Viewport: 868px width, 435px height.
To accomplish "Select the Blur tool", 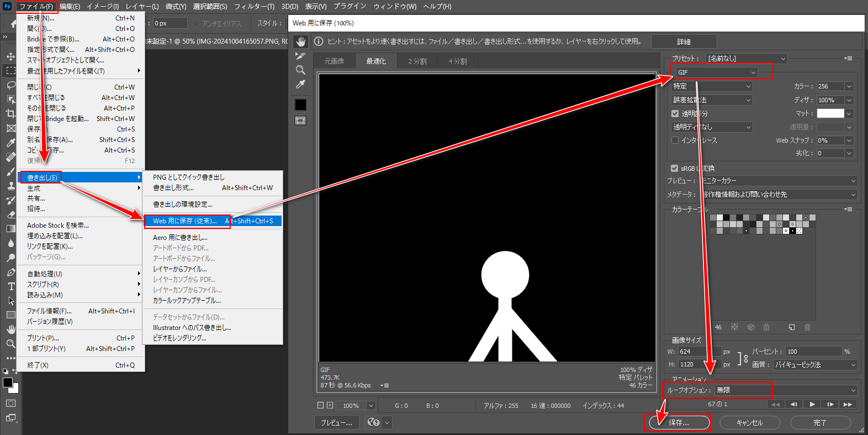I will pos(10,243).
